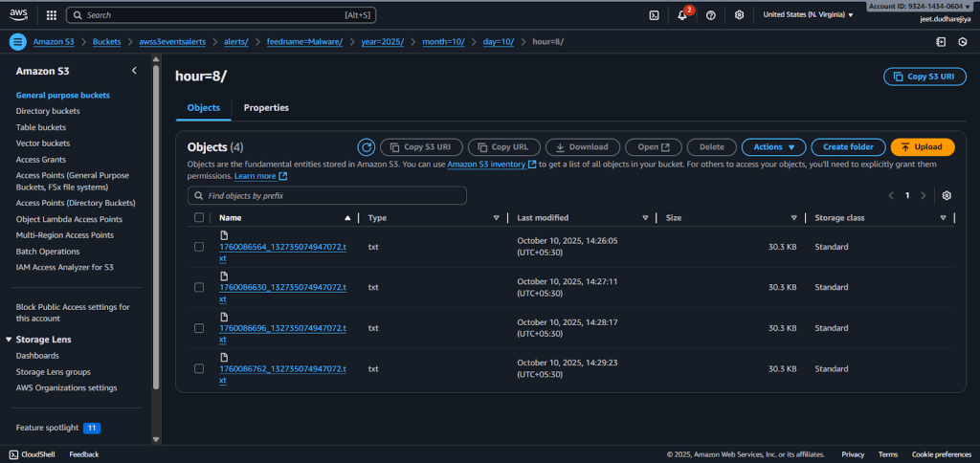This screenshot has height=463, width=980.
Task: Open the services grid menu icon
Action: [x=52, y=15]
